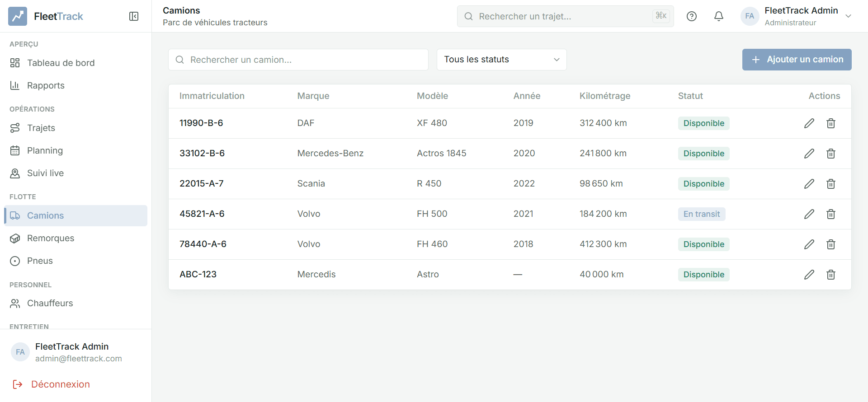Open Rapports in sidebar
This screenshot has height=402, width=868.
[75, 85]
